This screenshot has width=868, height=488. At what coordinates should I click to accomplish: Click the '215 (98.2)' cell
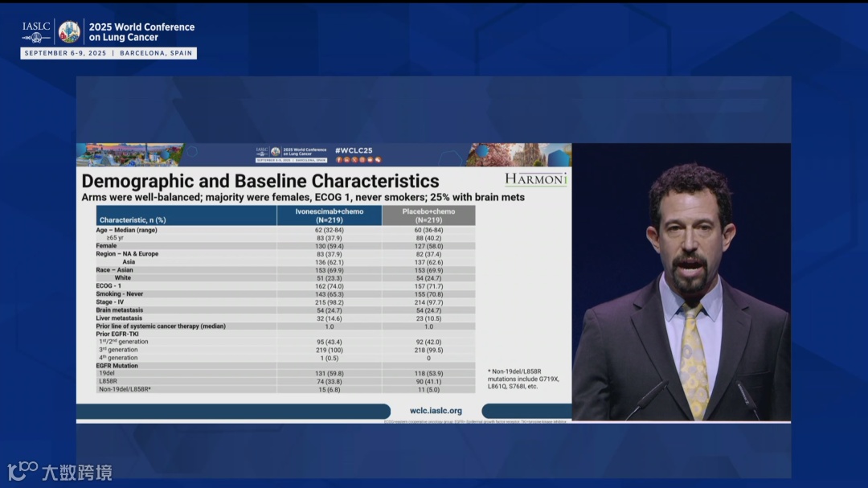pyautogui.click(x=330, y=302)
